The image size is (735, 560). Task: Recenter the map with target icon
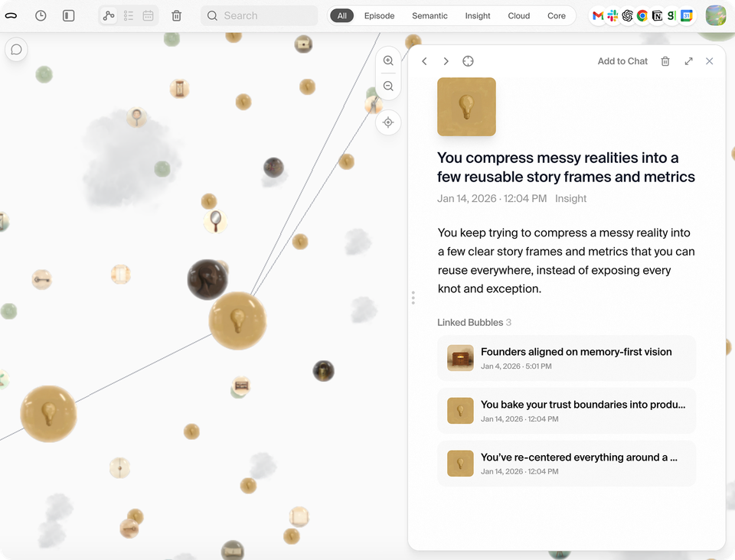click(x=388, y=122)
